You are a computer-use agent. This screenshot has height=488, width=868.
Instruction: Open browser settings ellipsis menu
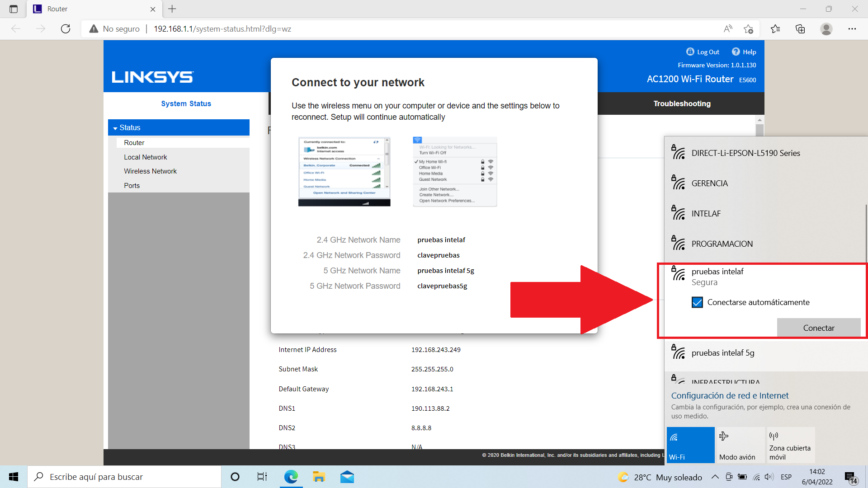pos(852,29)
